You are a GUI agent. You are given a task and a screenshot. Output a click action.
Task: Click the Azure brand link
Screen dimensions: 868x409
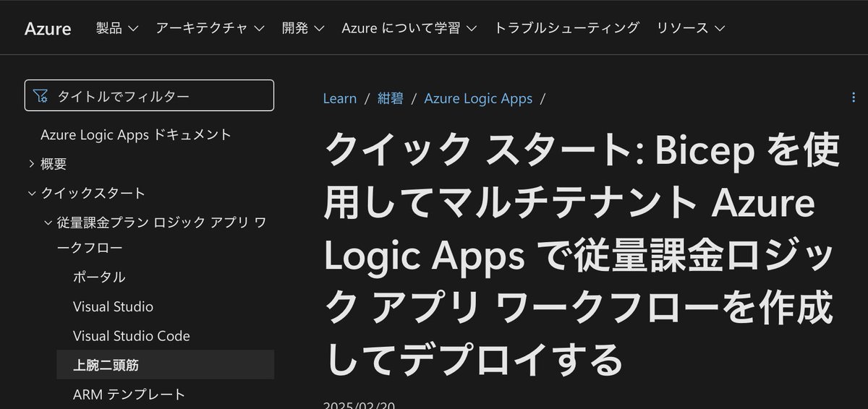click(x=48, y=28)
